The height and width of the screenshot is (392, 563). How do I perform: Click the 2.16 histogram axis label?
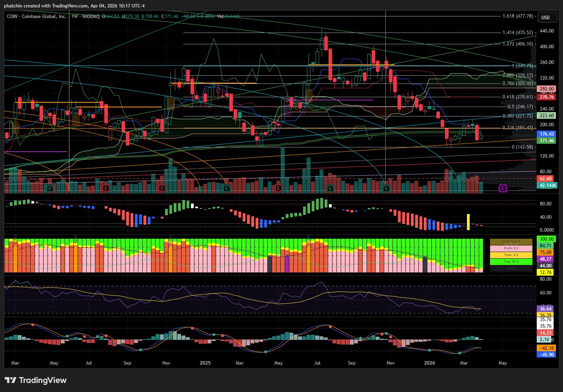pyautogui.click(x=544, y=339)
